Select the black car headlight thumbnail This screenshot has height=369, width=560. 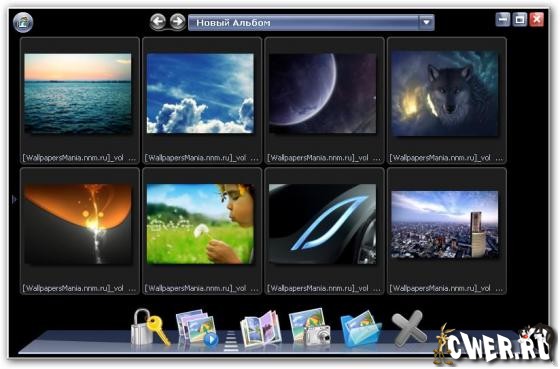coord(322,224)
